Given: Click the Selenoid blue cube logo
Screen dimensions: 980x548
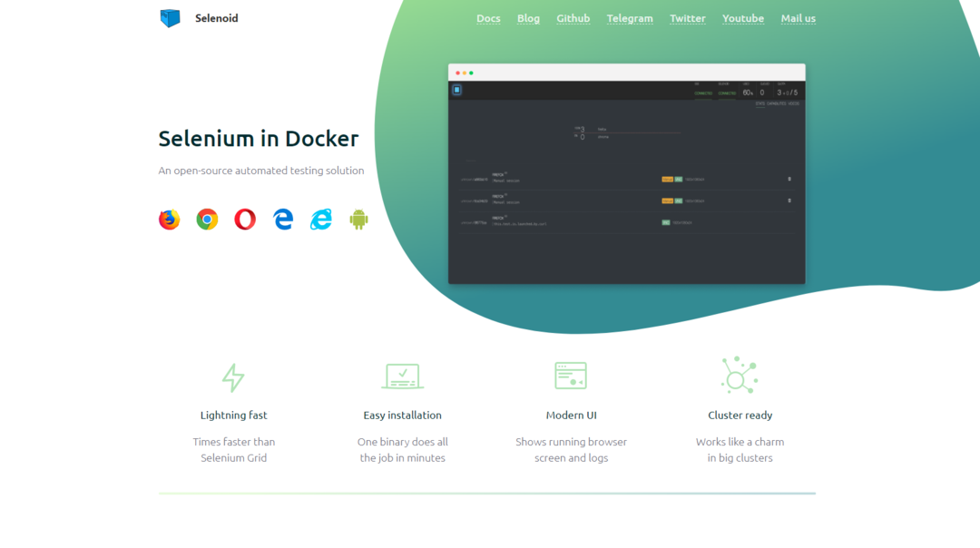Looking at the screenshot, I should tap(170, 18).
